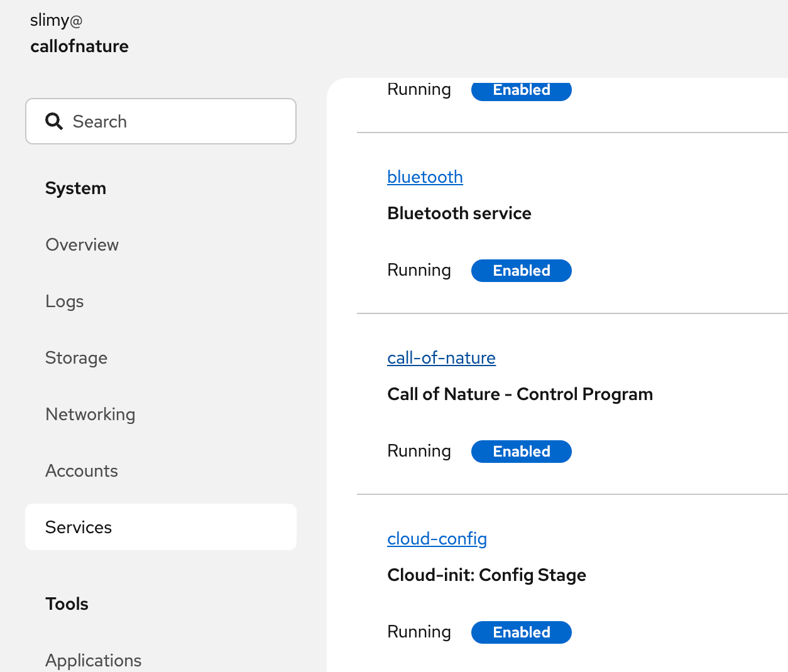Select Networking from the sidebar
Image resolution: width=788 pixels, height=672 pixels.
click(90, 415)
